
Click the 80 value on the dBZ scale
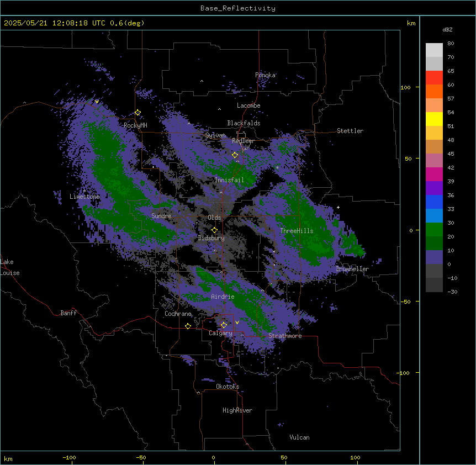click(x=451, y=44)
